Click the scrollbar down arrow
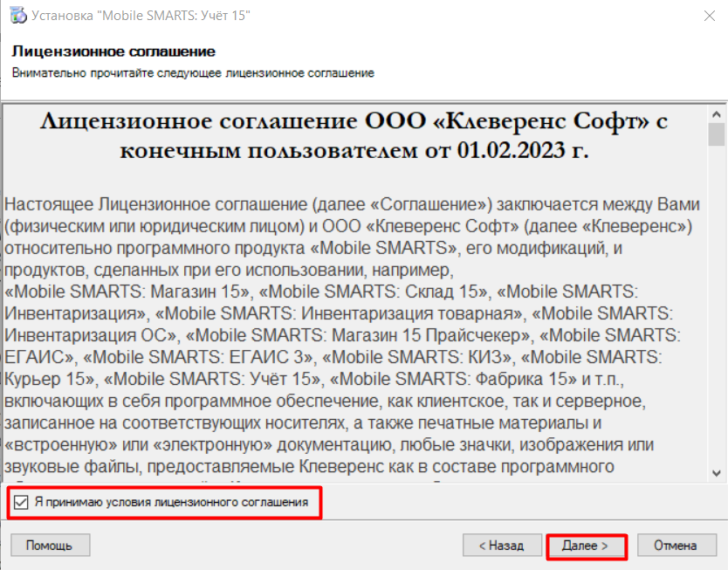Image resolution: width=728 pixels, height=570 pixels. coord(716,472)
